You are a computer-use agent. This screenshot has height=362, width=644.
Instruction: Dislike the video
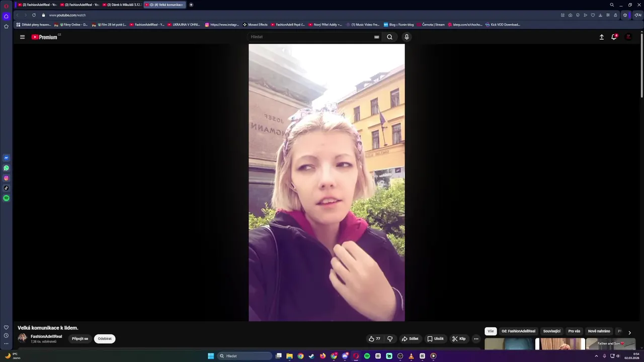pyautogui.click(x=390, y=339)
